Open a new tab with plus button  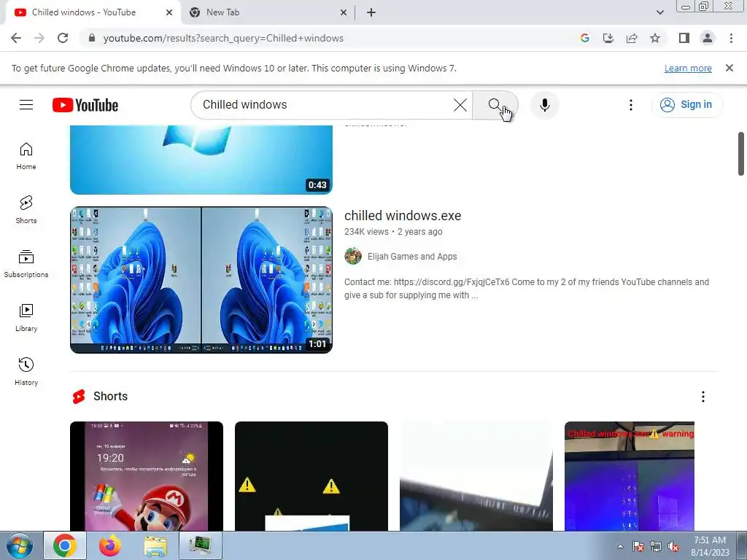[371, 12]
